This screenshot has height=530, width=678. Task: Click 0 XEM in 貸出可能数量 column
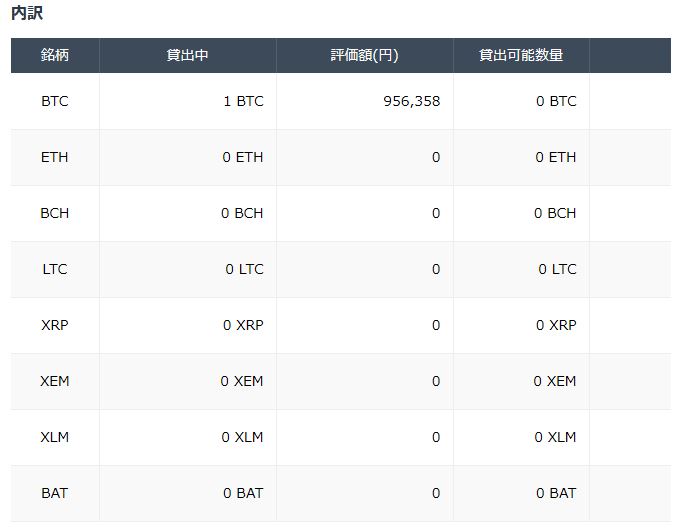(555, 381)
